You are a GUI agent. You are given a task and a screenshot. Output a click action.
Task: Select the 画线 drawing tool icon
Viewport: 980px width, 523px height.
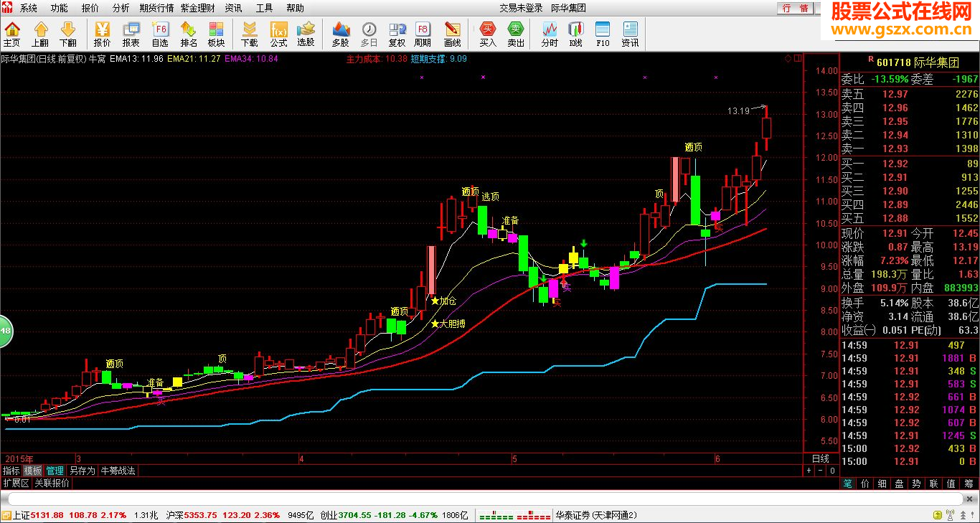452,34
